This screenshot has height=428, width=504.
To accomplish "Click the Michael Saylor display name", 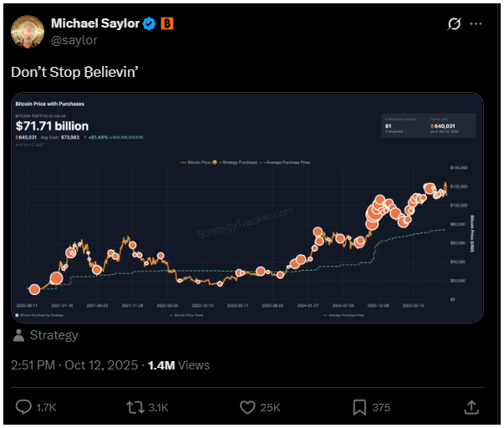I will click(94, 23).
